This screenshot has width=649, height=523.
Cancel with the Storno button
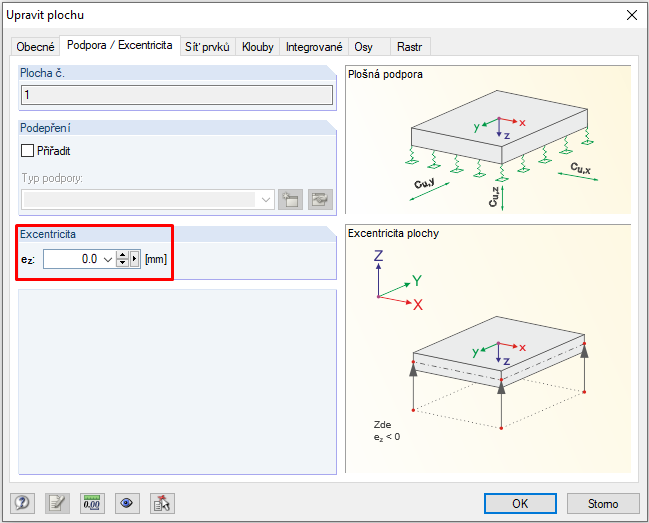pos(603,504)
